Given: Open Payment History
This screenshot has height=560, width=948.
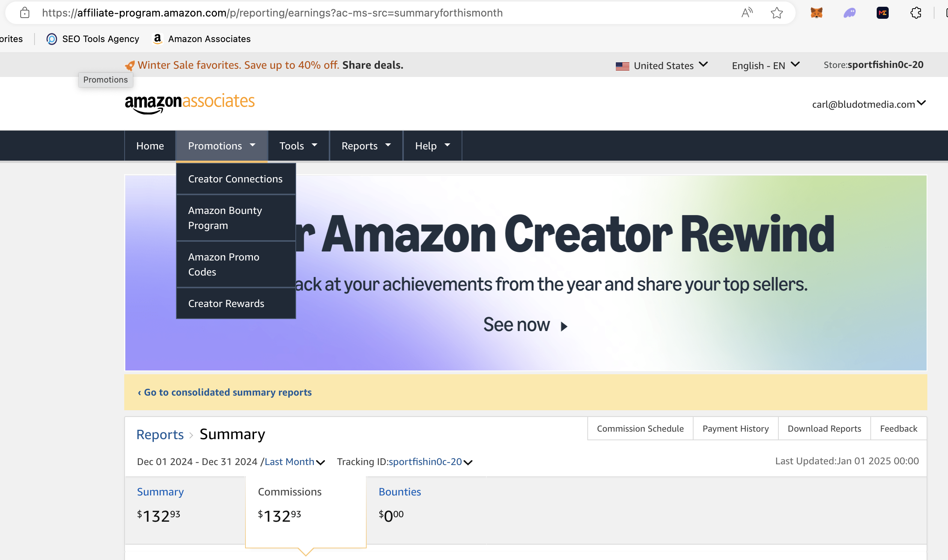Looking at the screenshot, I should [735, 428].
